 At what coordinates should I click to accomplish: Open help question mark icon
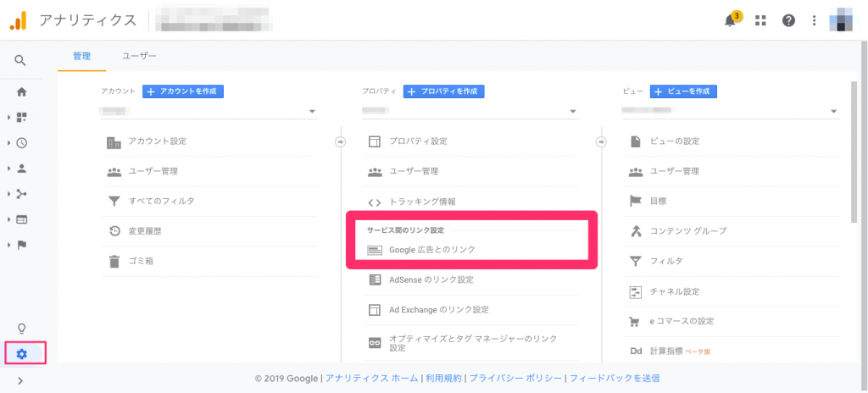click(x=788, y=20)
